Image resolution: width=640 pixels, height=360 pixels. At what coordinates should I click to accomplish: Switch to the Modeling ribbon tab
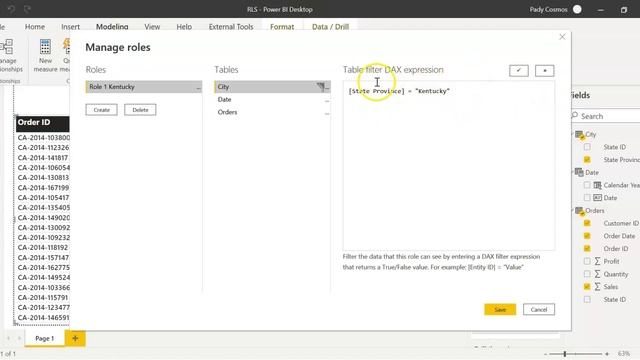[x=112, y=27]
